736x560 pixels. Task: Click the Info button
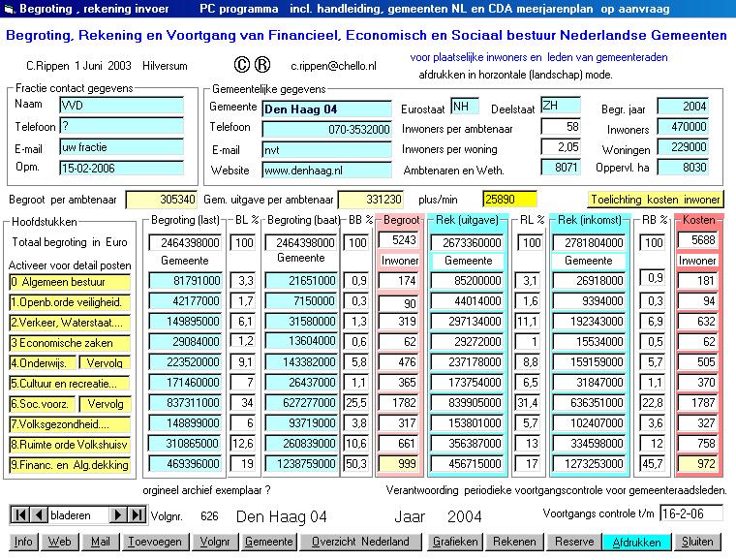click(x=23, y=542)
